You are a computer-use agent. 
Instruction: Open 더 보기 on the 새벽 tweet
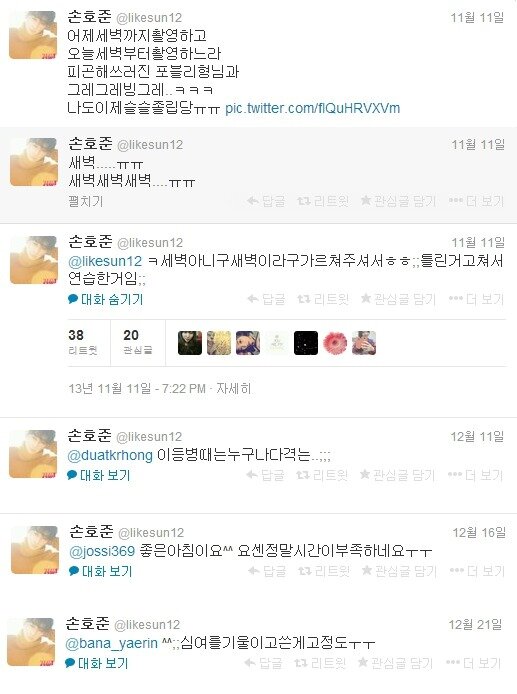click(476, 201)
